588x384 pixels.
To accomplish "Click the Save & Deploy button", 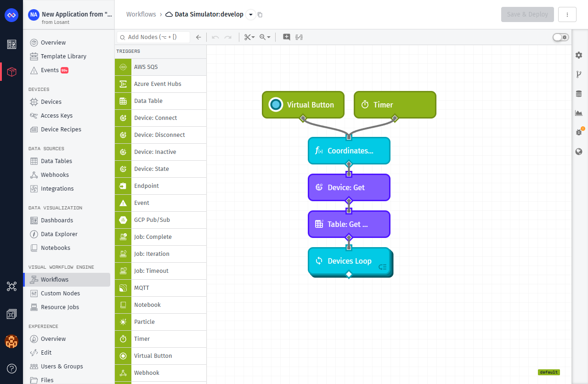I will pyautogui.click(x=527, y=14).
